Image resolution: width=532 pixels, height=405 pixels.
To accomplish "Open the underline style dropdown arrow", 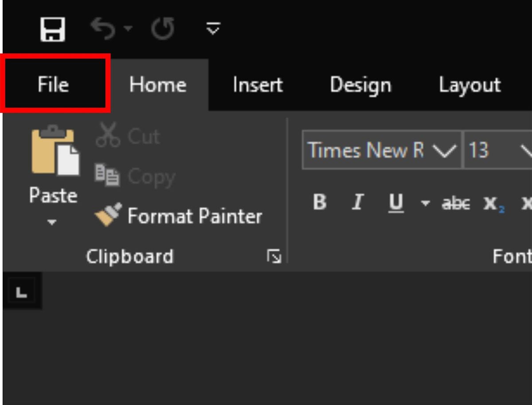I will point(425,204).
